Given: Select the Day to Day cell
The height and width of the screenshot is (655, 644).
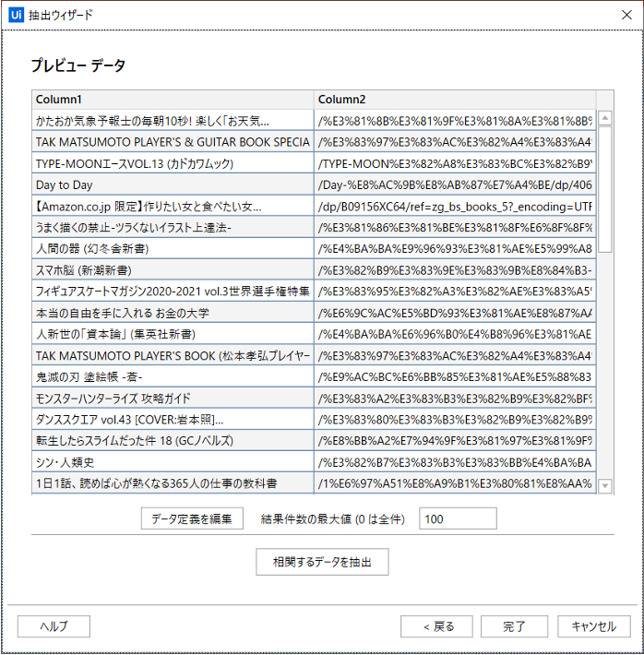Looking at the screenshot, I should 173,185.
